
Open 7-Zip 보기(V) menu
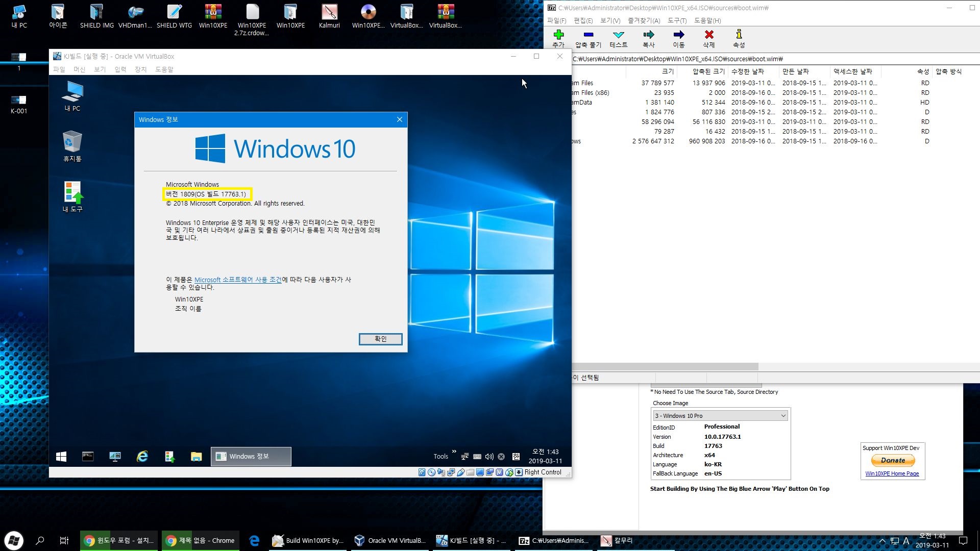point(610,20)
